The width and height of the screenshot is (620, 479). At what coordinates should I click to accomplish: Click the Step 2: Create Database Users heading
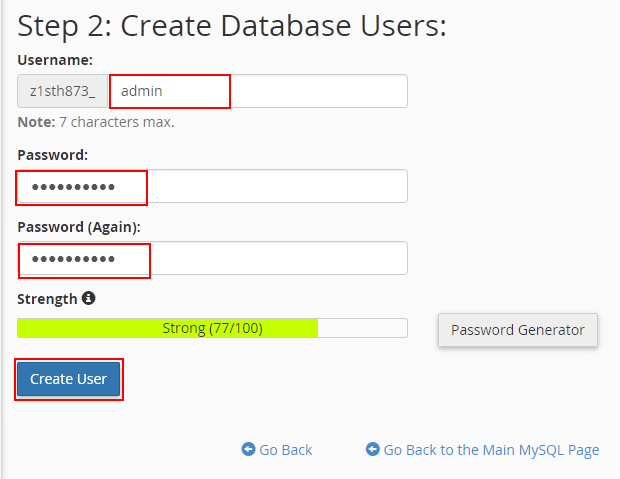tap(232, 27)
